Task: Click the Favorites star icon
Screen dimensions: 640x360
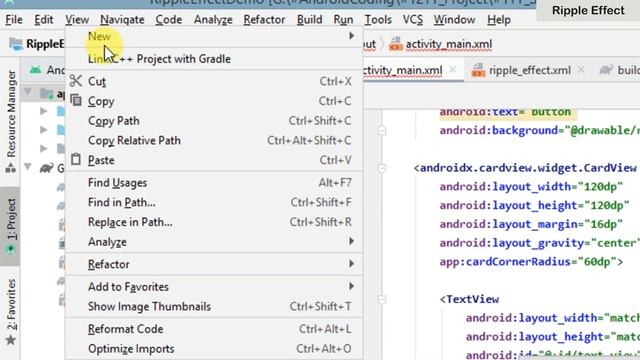Action: pyautogui.click(x=11, y=340)
